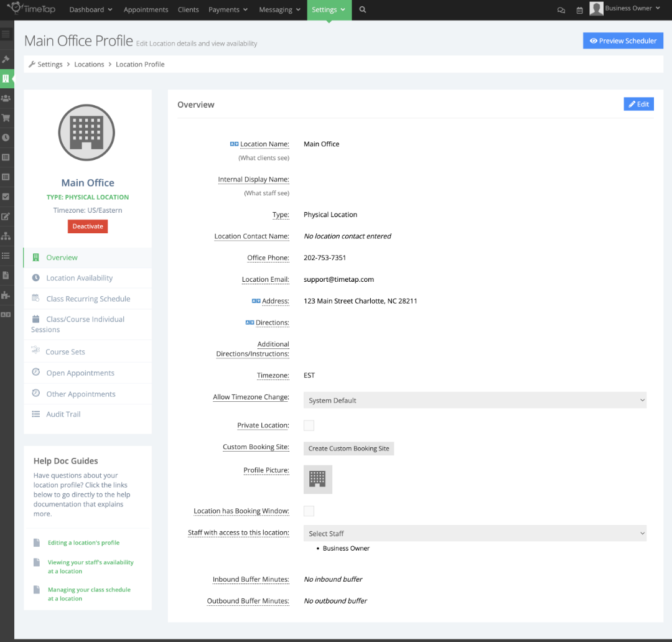Open the search magnifier in the navigation bar
Viewport: 672px width, 642px height.
362,10
